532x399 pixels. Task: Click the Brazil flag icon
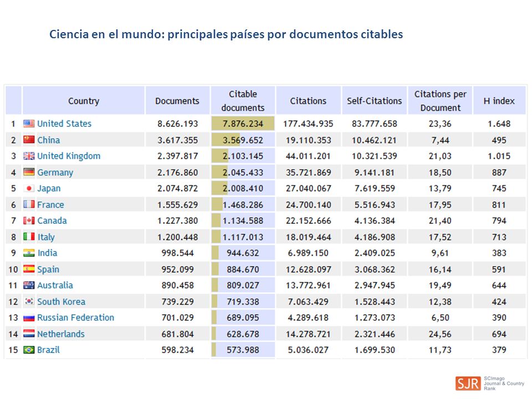29,350
